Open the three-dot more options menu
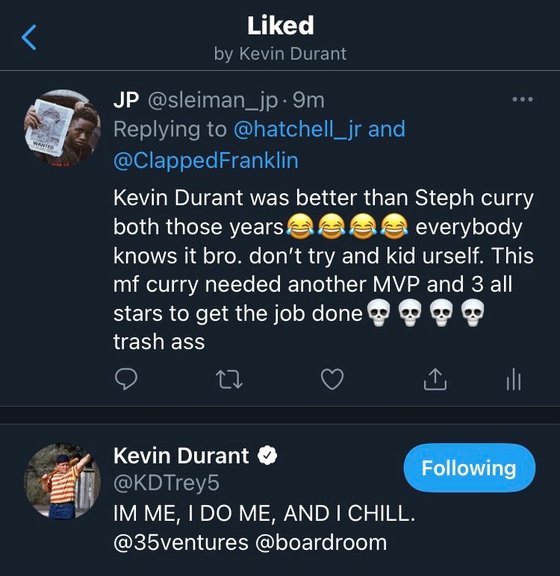Viewport: 560px width, 576px height. [x=523, y=99]
